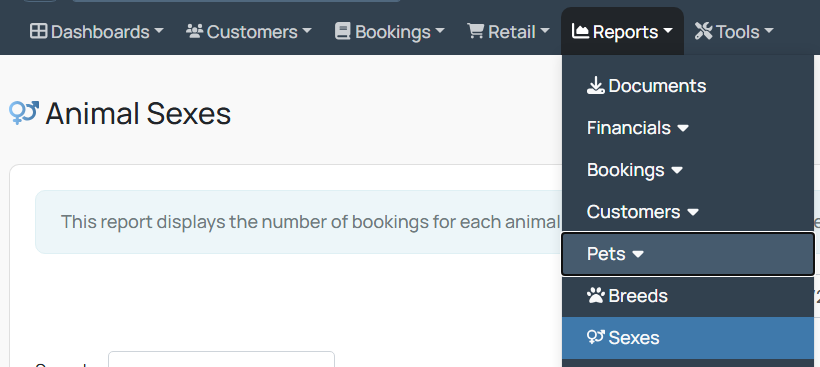Click the Tools wrench-and-screwdriver icon
The height and width of the screenshot is (367, 820).
point(703,32)
